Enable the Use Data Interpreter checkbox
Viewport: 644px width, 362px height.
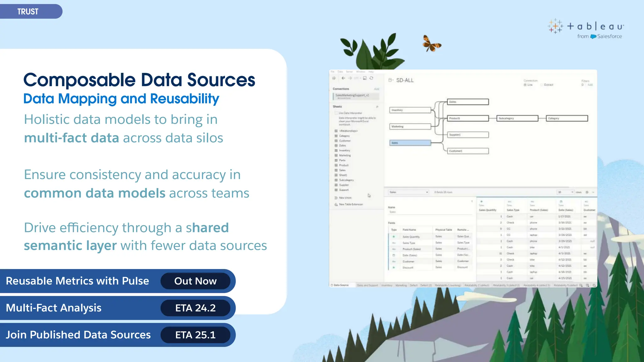point(336,113)
